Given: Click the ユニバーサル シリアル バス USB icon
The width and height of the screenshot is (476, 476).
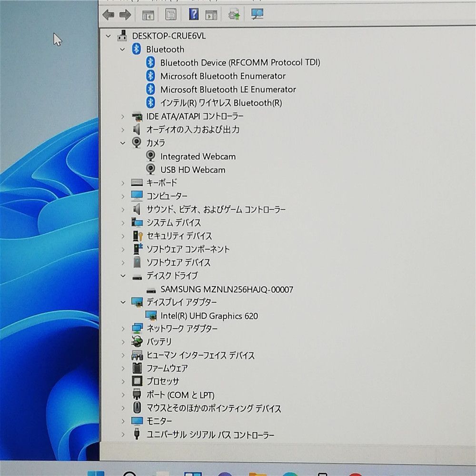Looking at the screenshot, I should click(x=137, y=434).
